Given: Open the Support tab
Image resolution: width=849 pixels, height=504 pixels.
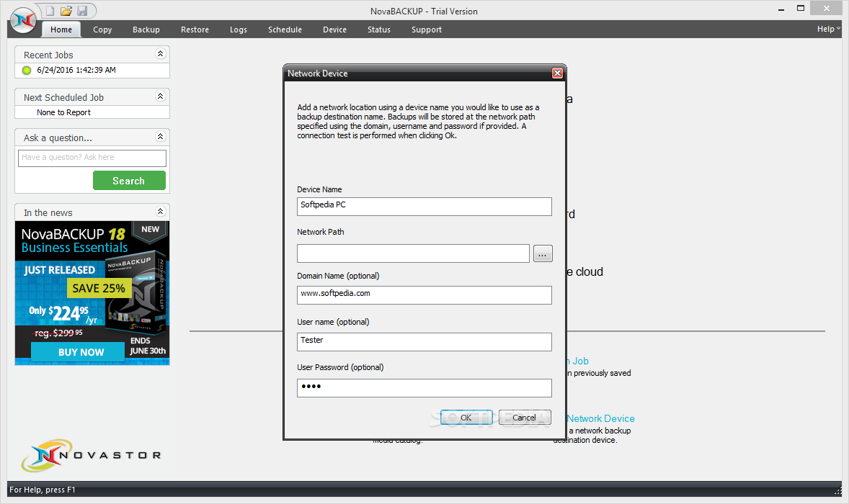Looking at the screenshot, I should click(427, 30).
